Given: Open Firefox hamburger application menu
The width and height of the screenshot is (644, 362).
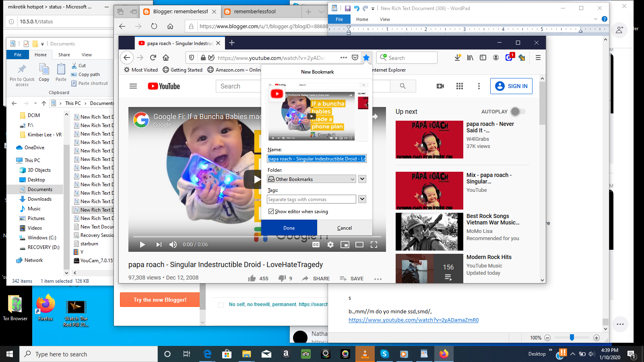Looking at the screenshot, I should pyautogui.click(x=538, y=58).
